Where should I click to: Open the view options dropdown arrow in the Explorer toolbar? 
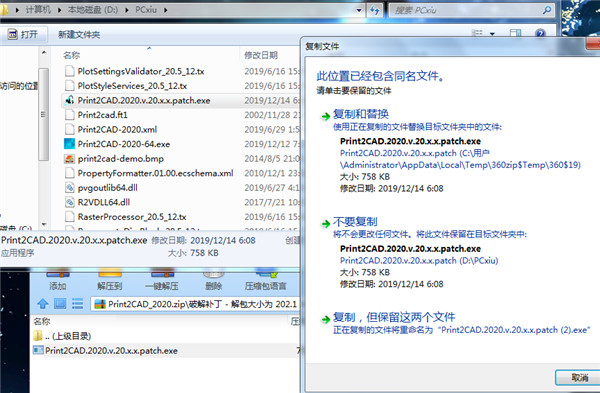click(492, 34)
